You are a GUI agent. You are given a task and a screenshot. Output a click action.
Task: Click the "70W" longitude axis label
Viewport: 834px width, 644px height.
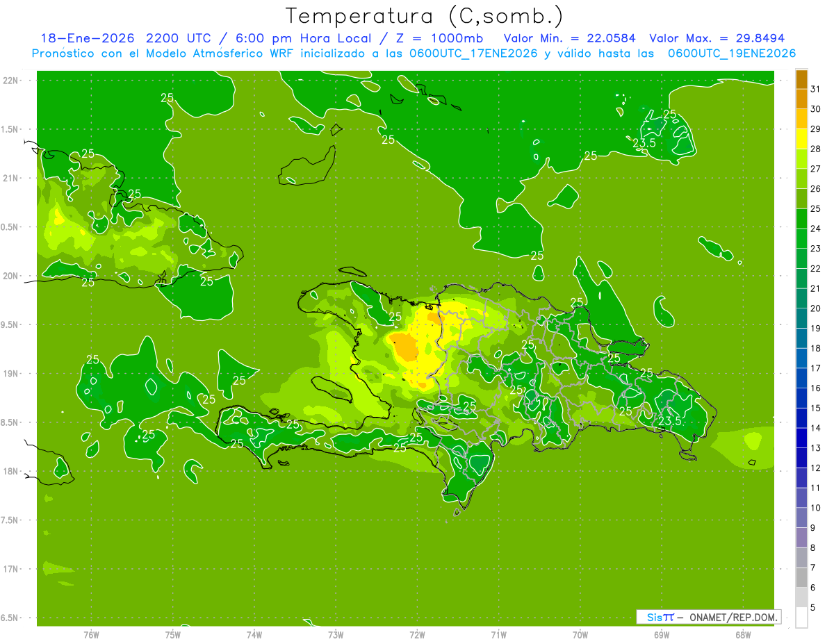[580, 634]
